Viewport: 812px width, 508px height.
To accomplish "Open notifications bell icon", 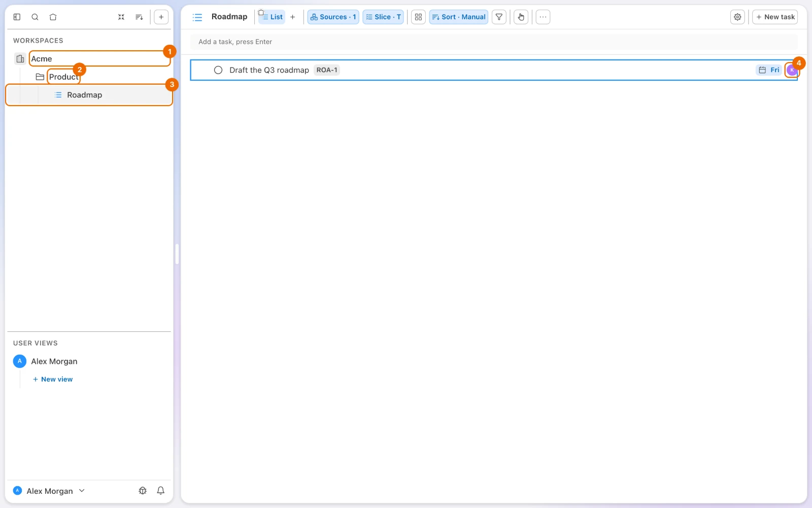I will click(161, 491).
